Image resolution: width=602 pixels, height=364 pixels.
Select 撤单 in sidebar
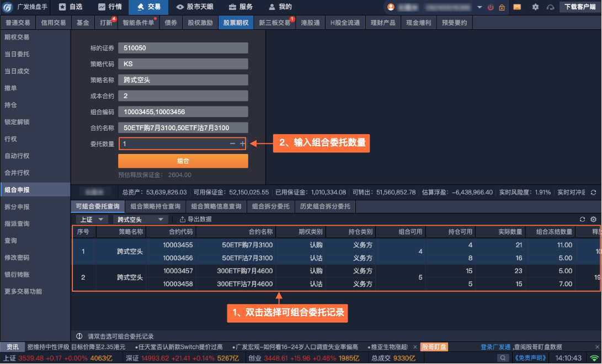click(35, 88)
